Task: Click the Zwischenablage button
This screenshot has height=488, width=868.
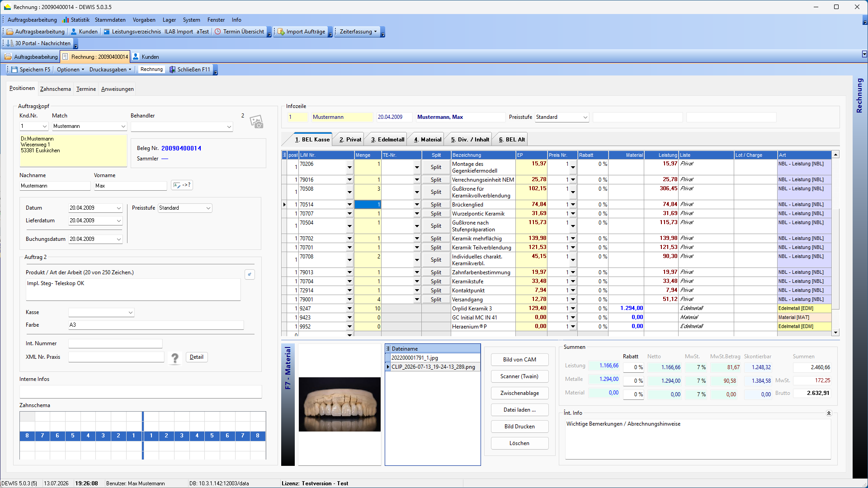Action: pos(519,393)
